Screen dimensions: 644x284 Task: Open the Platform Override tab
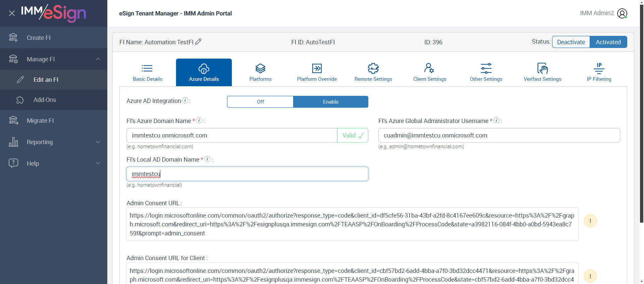pyautogui.click(x=317, y=72)
